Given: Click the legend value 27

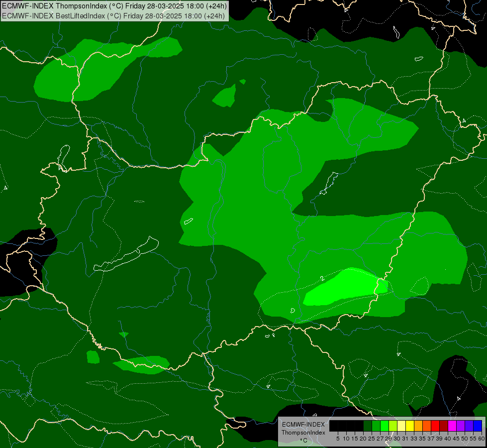Looking at the screenshot, I should (x=380, y=439).
